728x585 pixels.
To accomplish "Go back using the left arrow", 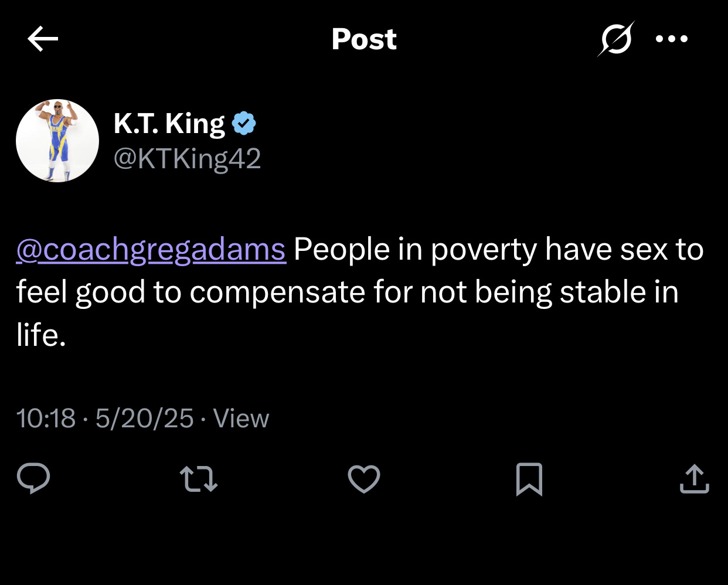I will pyautogui.click(x=43, y=39).
